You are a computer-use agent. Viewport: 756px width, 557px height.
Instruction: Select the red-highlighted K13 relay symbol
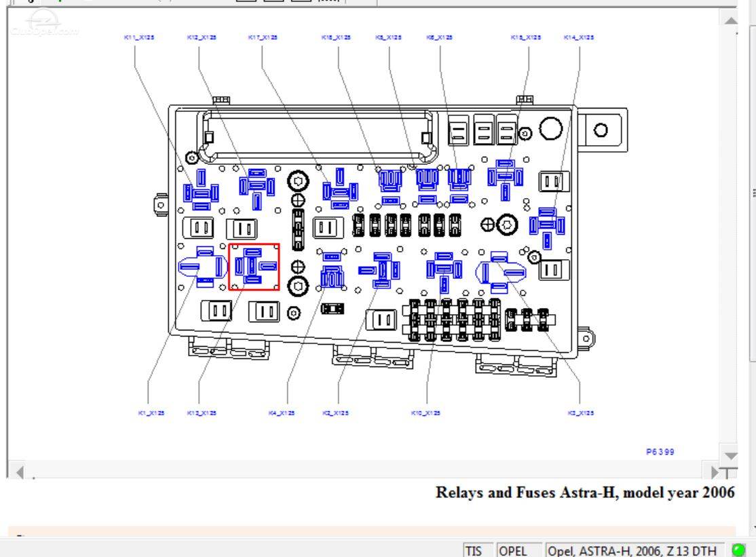click(254, 267)
